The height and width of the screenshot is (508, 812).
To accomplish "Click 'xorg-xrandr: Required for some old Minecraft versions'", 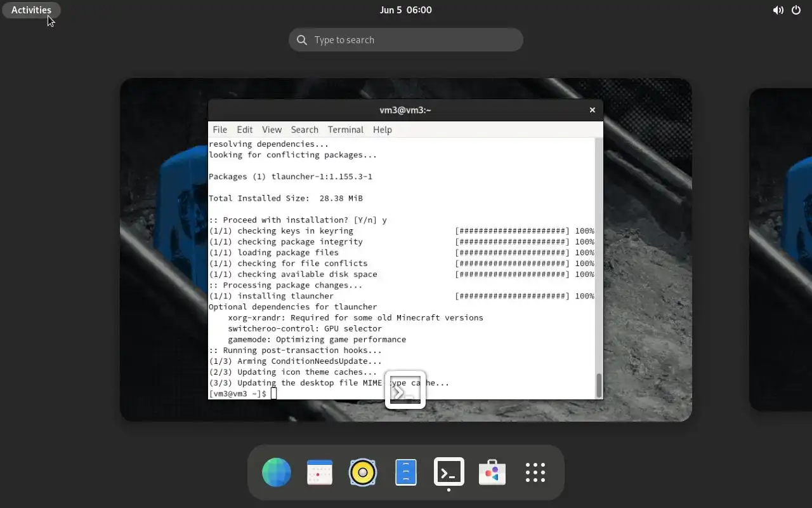I will click(x=355, y=317).
